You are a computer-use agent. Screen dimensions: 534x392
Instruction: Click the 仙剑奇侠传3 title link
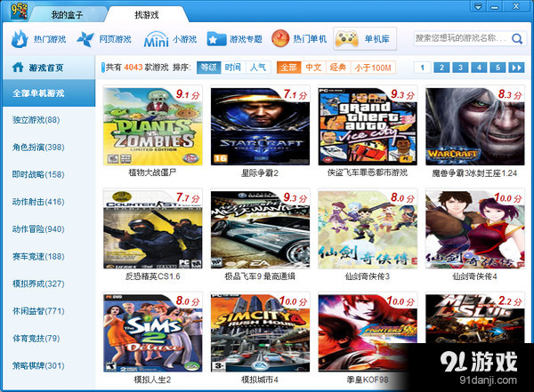[x=367, y=276]
